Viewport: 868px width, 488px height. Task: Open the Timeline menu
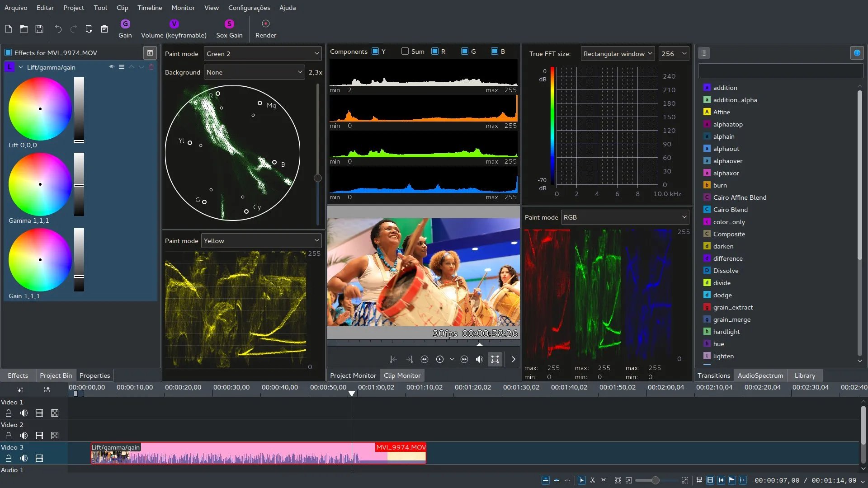pos(149,8)
